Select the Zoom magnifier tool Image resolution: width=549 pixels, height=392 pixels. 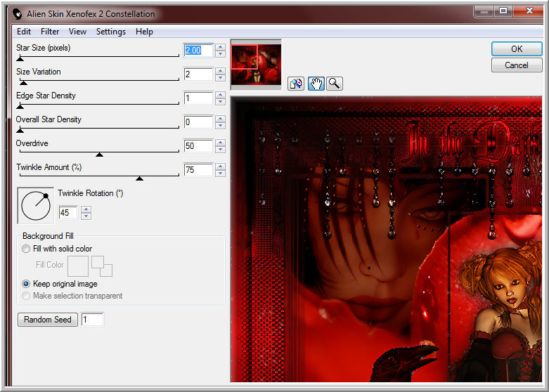pyautogui.click(x=335, y=84)
